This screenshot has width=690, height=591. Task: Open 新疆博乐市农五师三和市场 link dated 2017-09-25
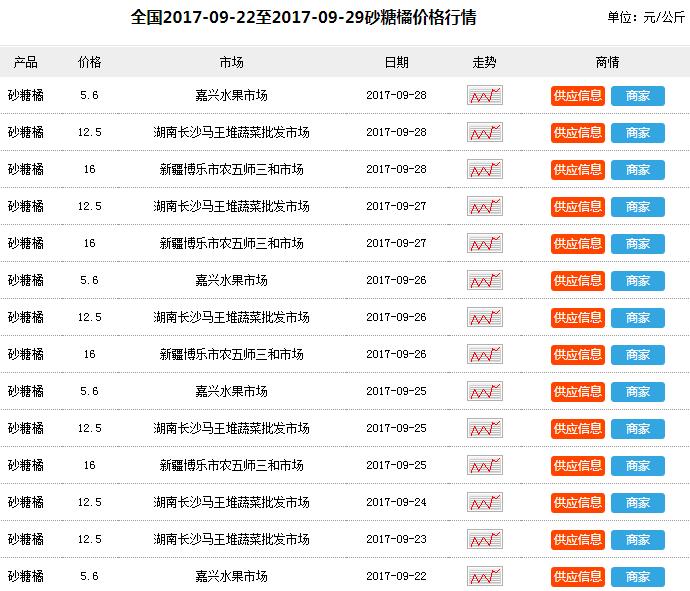click(231, 466)
